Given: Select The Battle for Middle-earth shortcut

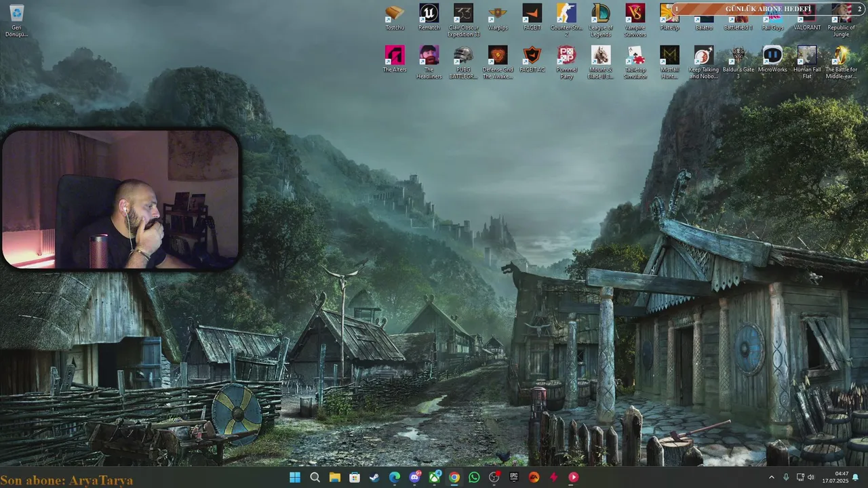Looking at the screenshot, I should point(842,62).
